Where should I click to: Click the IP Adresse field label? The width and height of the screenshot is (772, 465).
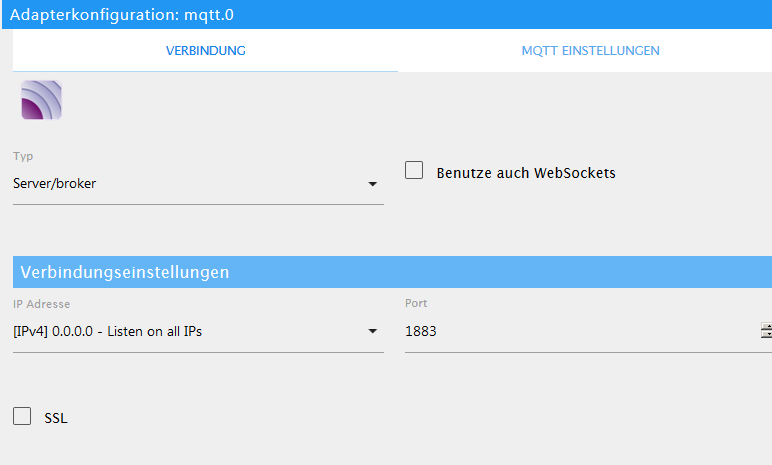pyautogui.click(x=41, y=304)
